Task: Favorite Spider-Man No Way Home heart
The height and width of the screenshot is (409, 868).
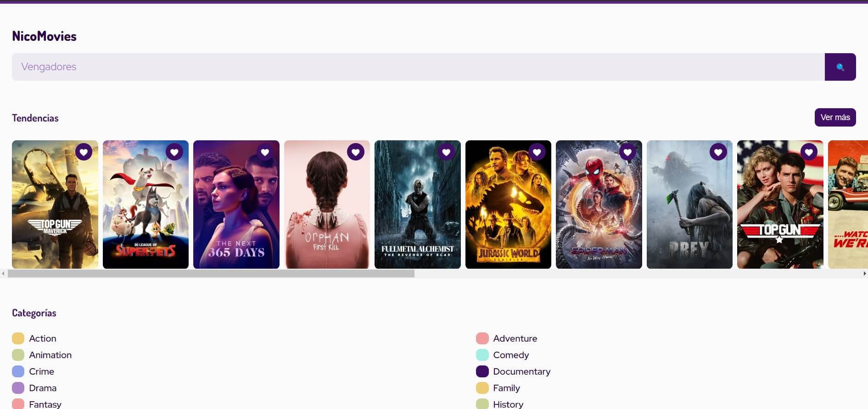Action: pos(627,152)
